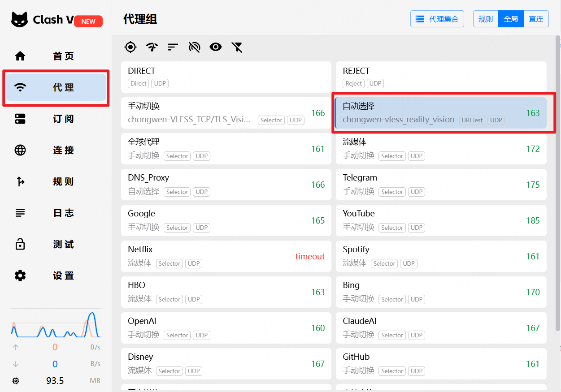Toggle the eye visibility icon
The image size is (561, 392).
216,47
